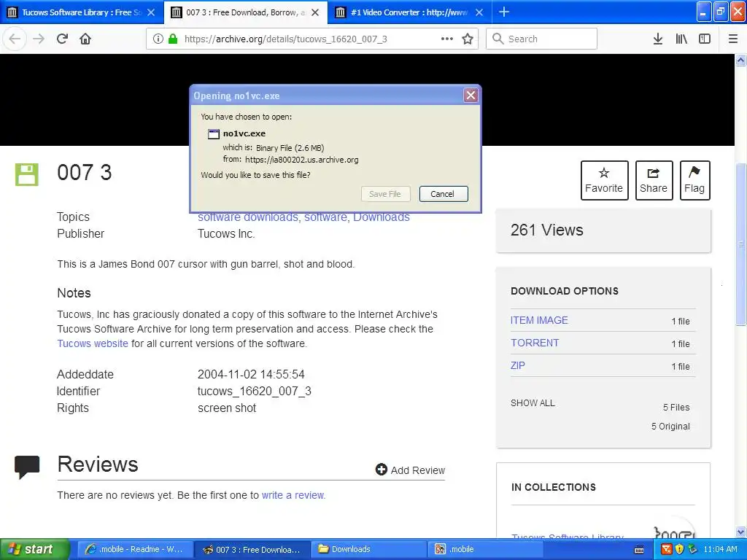Bookmark this page with star icon
Viewport: 747px width, 560px height.
click(468, 39)
